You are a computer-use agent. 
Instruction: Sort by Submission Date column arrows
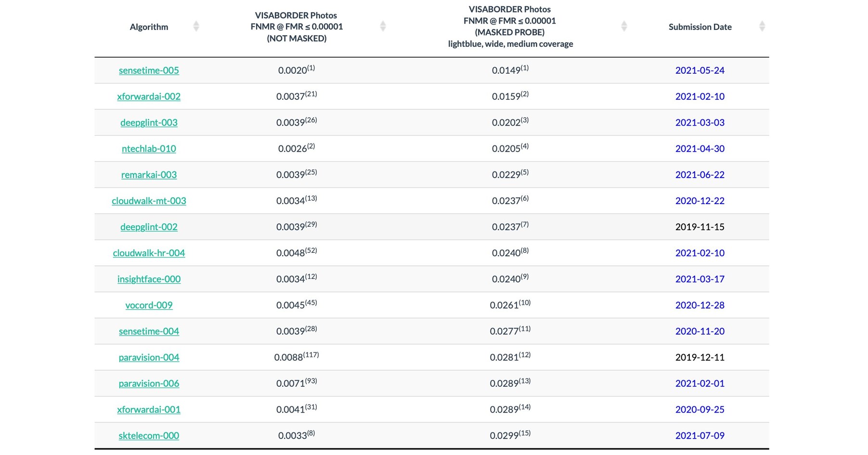click(762, 26)
